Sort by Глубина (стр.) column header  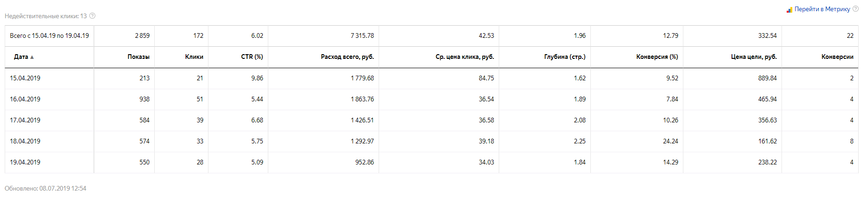coord(565,57)
